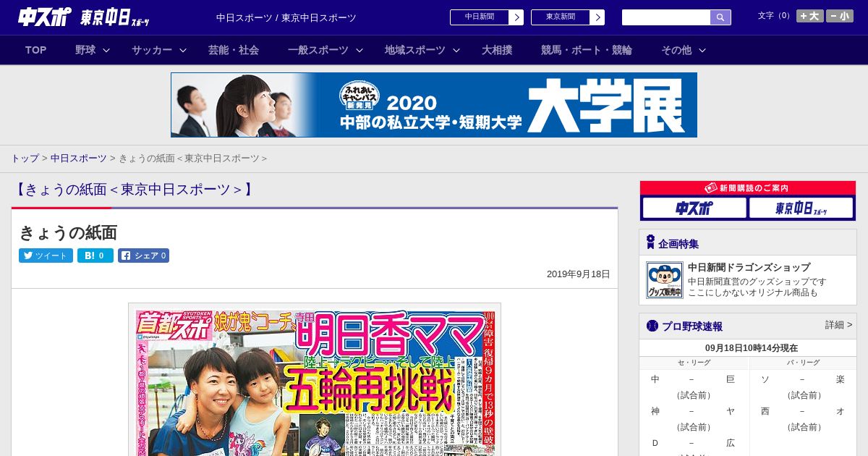Click the プロ野球速報 heading

[692, 326]
